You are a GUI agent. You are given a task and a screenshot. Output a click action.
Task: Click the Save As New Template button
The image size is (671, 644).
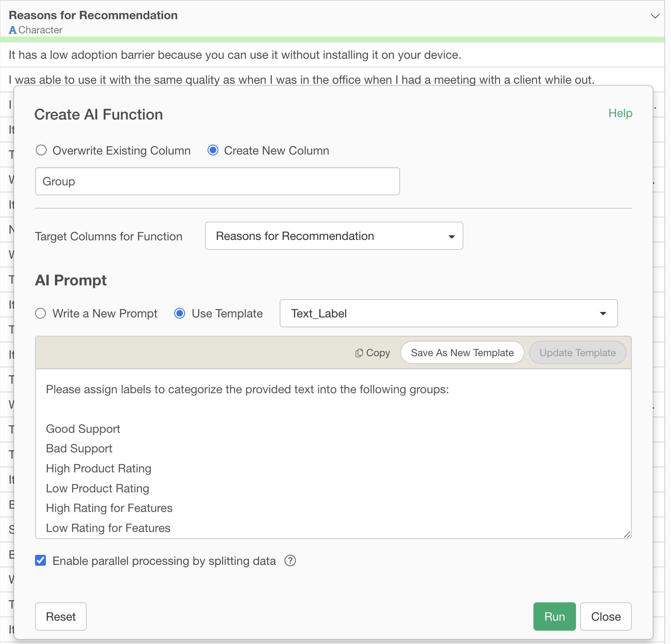[462, 353]
